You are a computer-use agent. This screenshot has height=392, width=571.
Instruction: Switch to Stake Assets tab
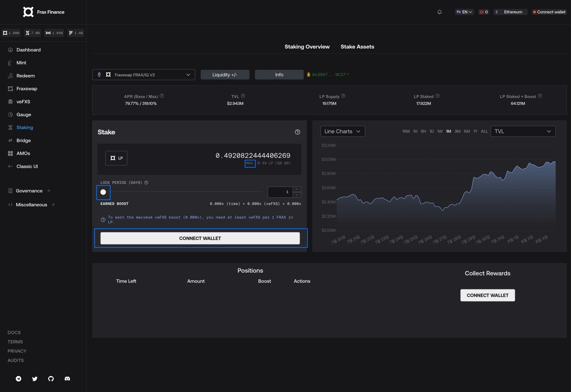click(357, 47)
